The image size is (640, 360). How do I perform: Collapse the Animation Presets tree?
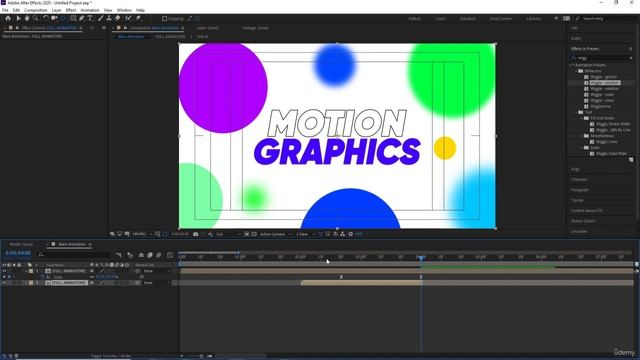click(x=571, y=65)
